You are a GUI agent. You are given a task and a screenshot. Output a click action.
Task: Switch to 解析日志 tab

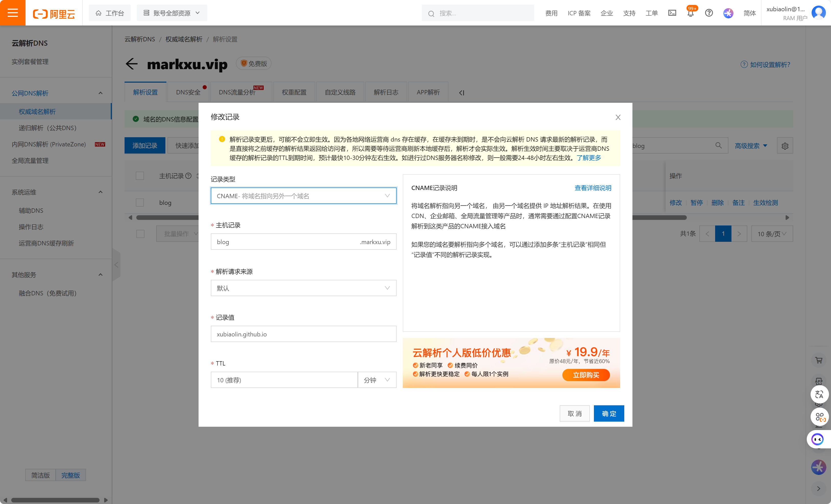point(386,92)
